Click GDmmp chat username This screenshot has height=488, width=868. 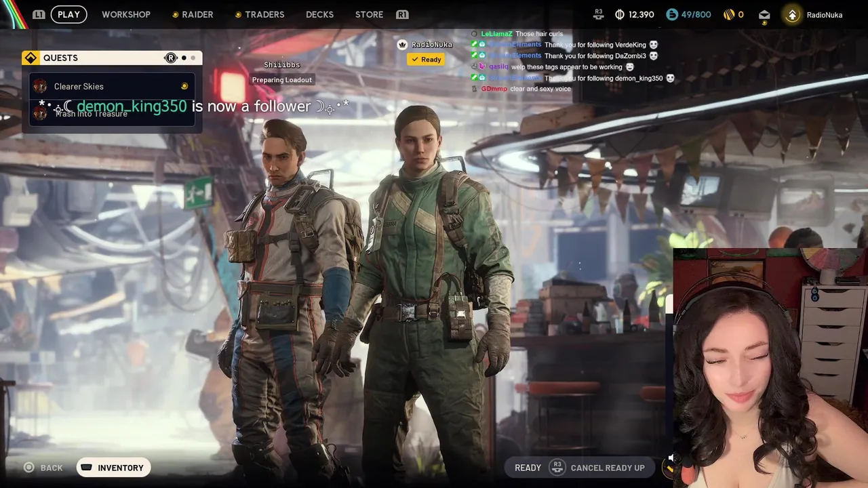494,89
